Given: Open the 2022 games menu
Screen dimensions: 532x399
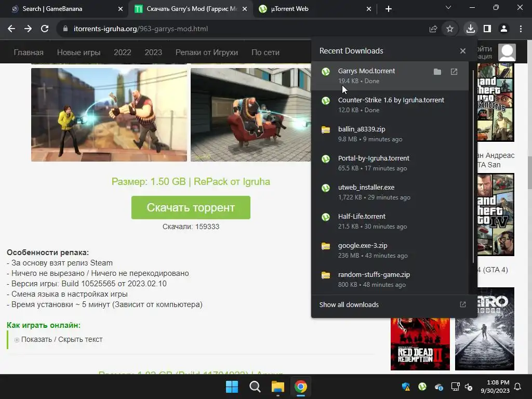Looking at the screenshot, I should point(123,52).
